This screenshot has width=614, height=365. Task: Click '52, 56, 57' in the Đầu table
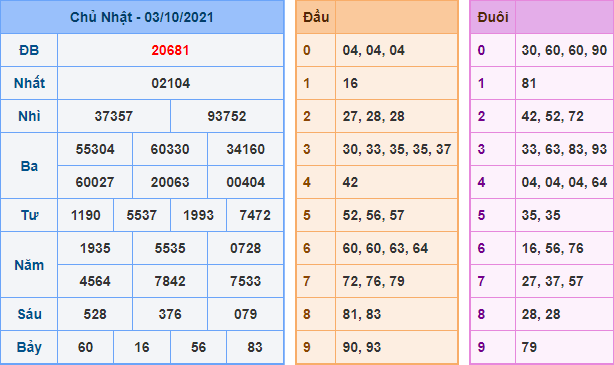tap(374, 215)
